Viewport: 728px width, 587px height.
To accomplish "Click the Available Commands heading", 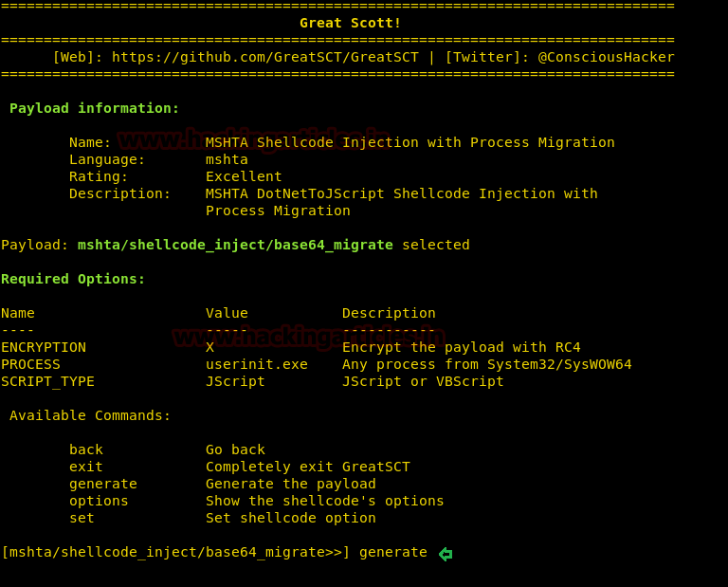I will [90, 415].
